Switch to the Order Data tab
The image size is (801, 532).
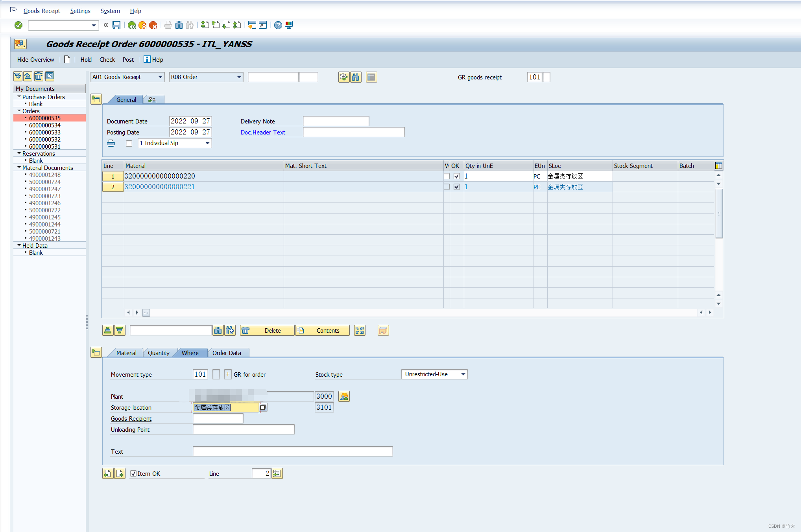[227, 353]
